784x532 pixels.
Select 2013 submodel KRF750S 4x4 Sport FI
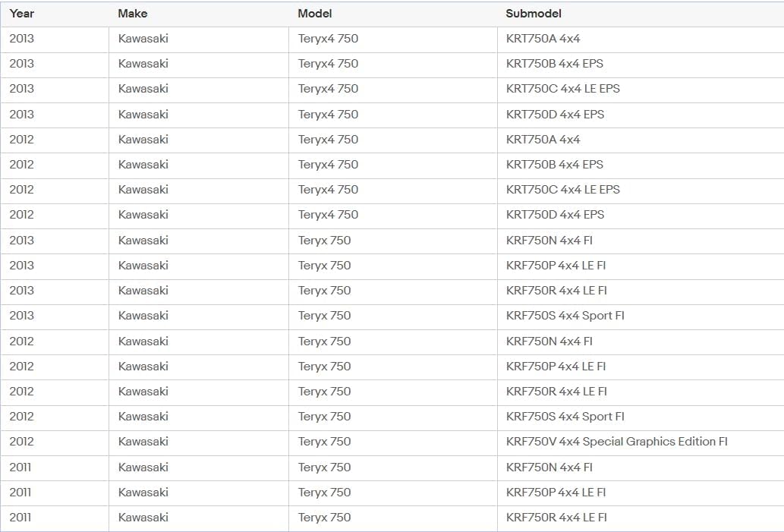tap(565, 316)
